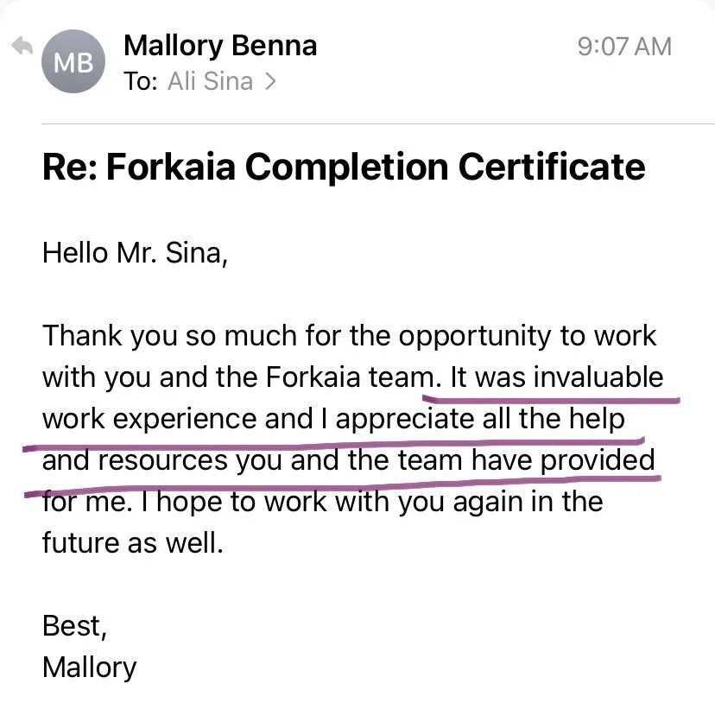The width and height of the screenshot is (715, 728).
Task: Tap the MB sender avatar
Action: click(x=73, y=61)
